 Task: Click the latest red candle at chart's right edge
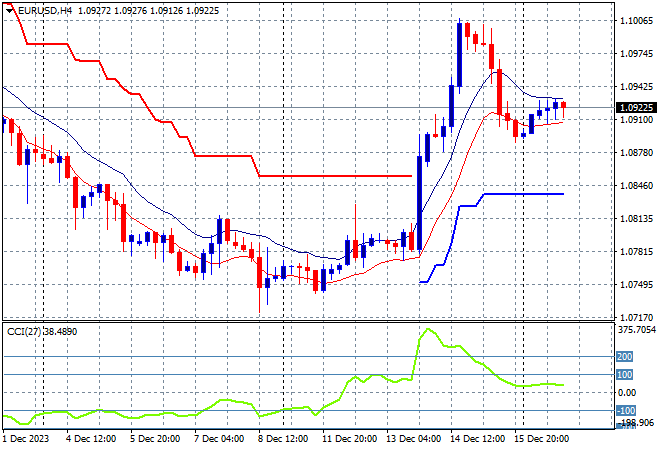tap(564, 106)
